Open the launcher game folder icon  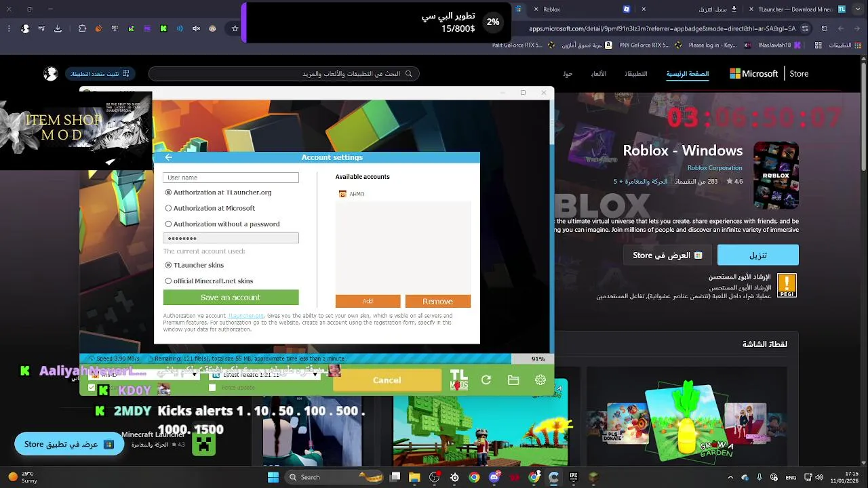pyautogui.click(x=513, y=380)
